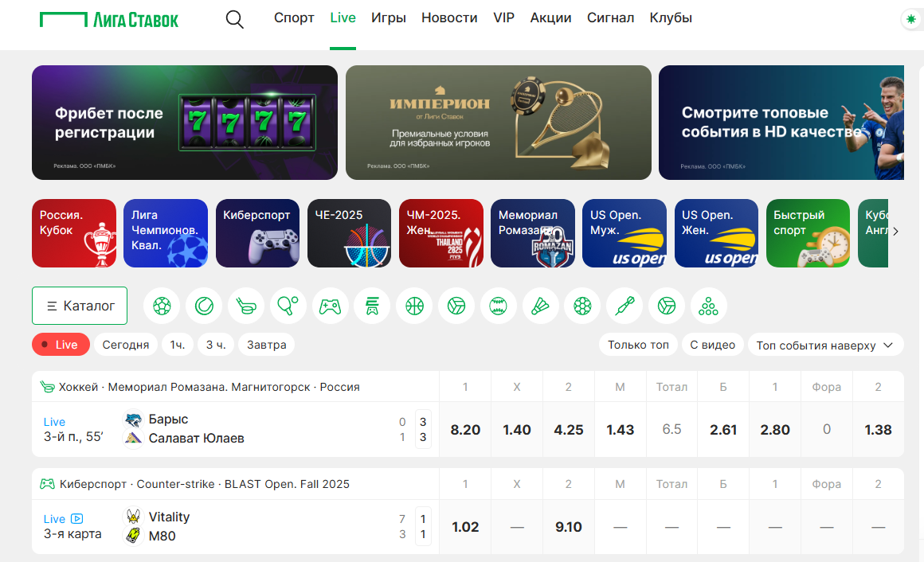This screenshot has height=562, width=924.
Task: Select Салават Юлаев win odds 4.25
Action: click(x=569, y=429)
